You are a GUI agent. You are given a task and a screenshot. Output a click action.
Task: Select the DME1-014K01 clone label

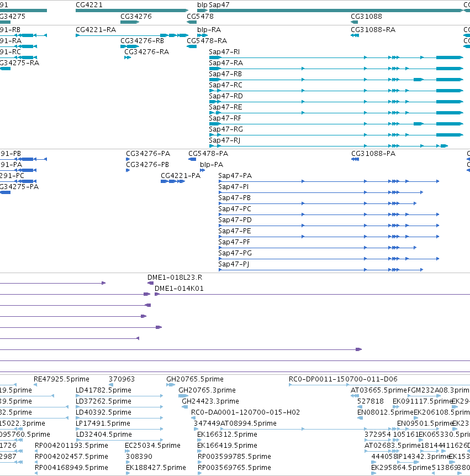[x=179, y=289]
